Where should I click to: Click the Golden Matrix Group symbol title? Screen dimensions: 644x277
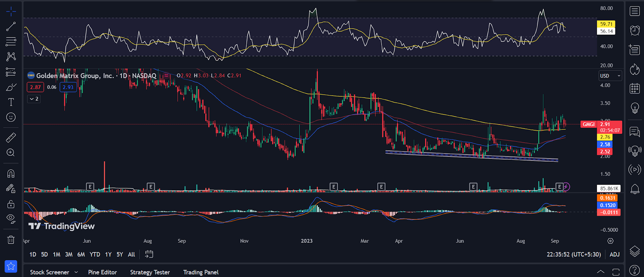(96, 75)
